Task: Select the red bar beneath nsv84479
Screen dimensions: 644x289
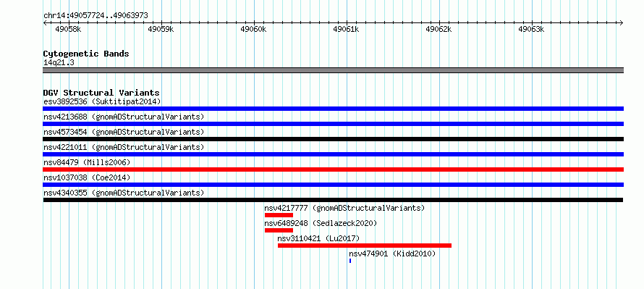Action: point(333,169)
